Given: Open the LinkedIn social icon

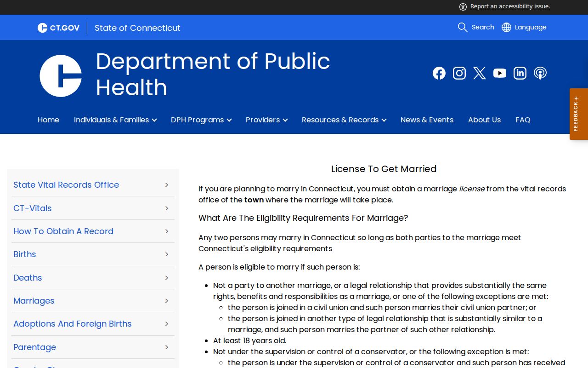Looking at the screenshot, I should [520, 73].
